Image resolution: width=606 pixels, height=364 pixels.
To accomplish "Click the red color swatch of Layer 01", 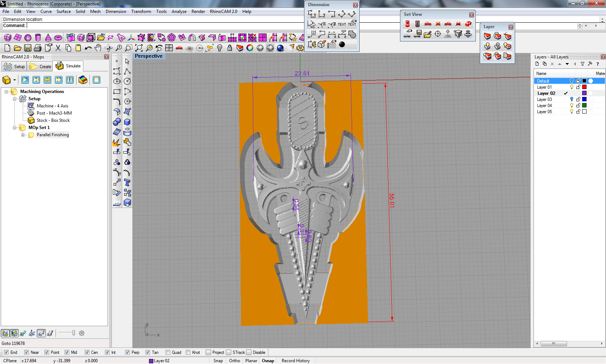I will point(584,87).
